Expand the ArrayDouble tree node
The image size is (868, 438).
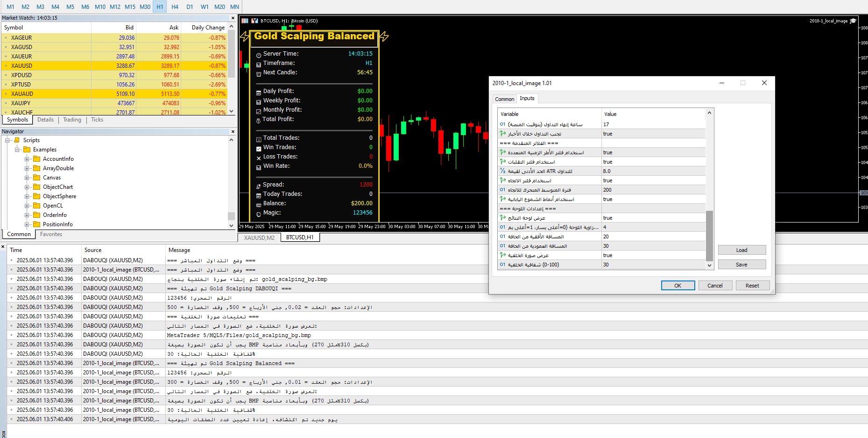27,168
